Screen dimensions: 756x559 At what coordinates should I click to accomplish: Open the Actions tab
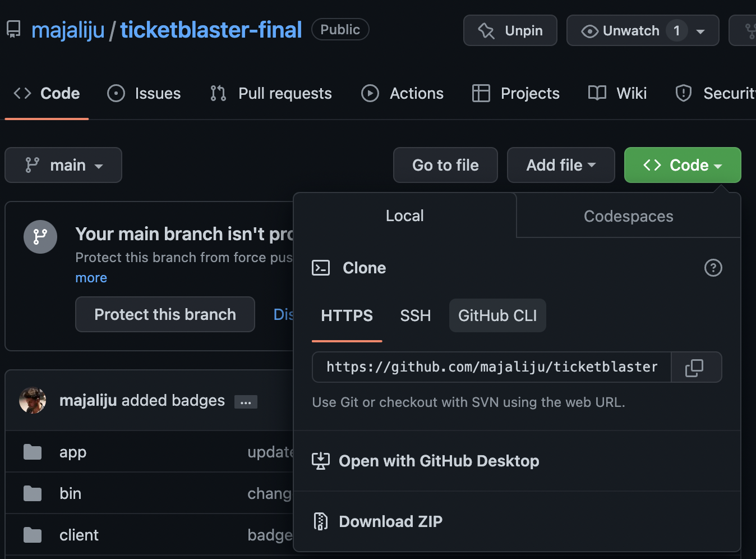pos(402,93)
